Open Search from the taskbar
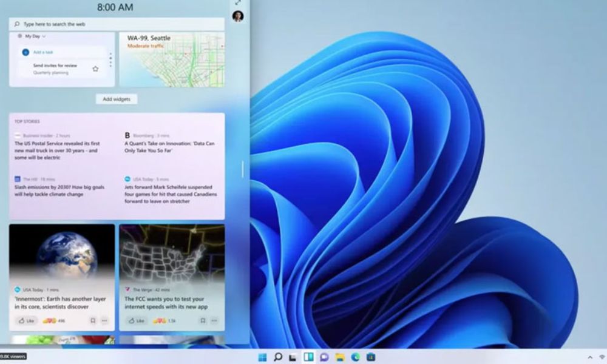The width and height of the screenshot is (607, 364). click(278, 357)
